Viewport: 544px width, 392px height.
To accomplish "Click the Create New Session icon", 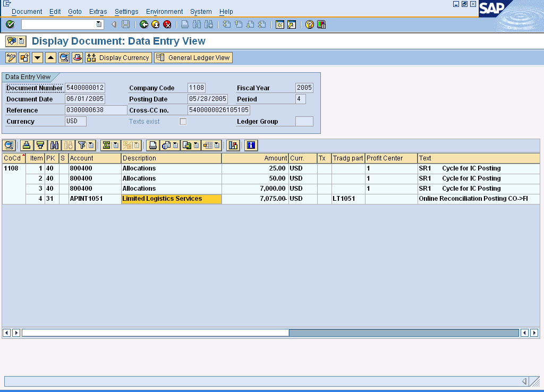I will click(x=279, y=24).
